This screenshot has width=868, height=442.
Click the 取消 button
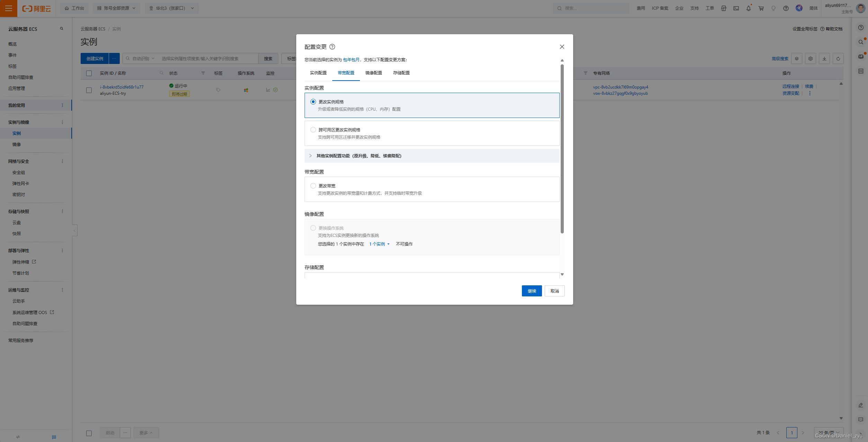(554, 291)
